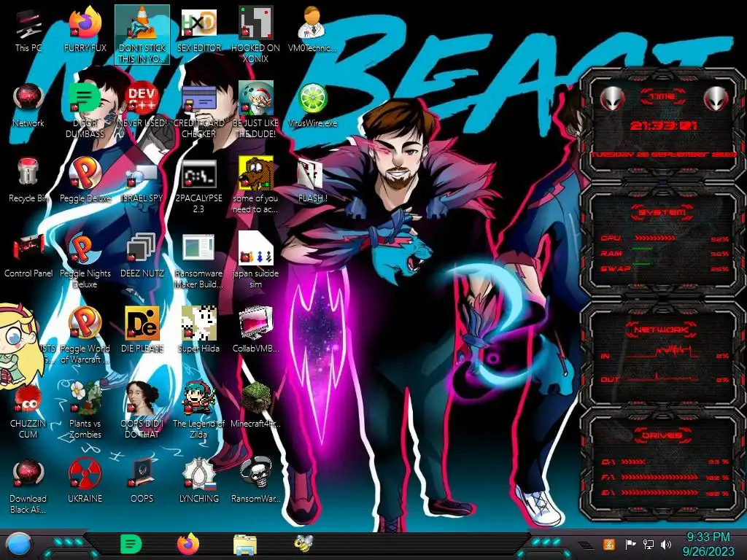
Task: Launch Firefox from the taskbar
Action: (x=188, y=544)
